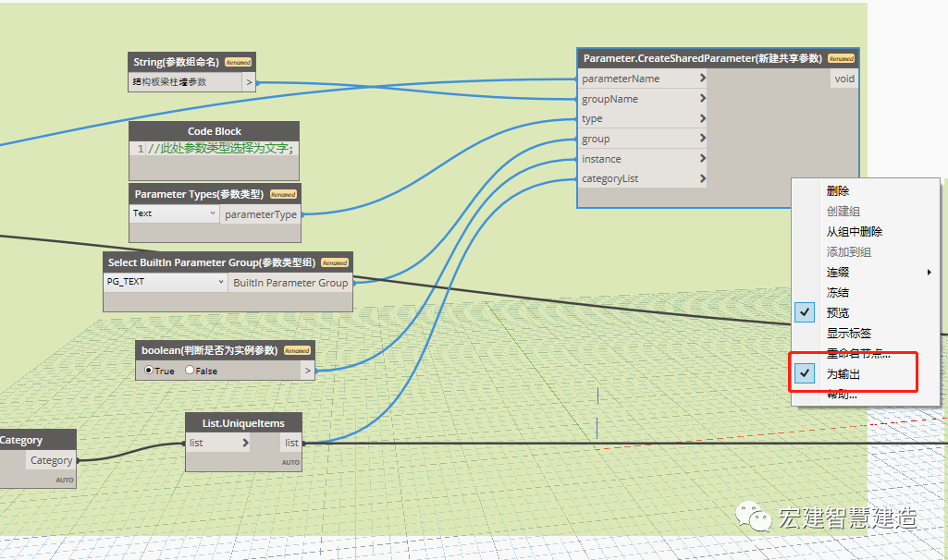Screen dimensions: 948x560
Task: Click the group input port chevron
Action: [703, 139]
